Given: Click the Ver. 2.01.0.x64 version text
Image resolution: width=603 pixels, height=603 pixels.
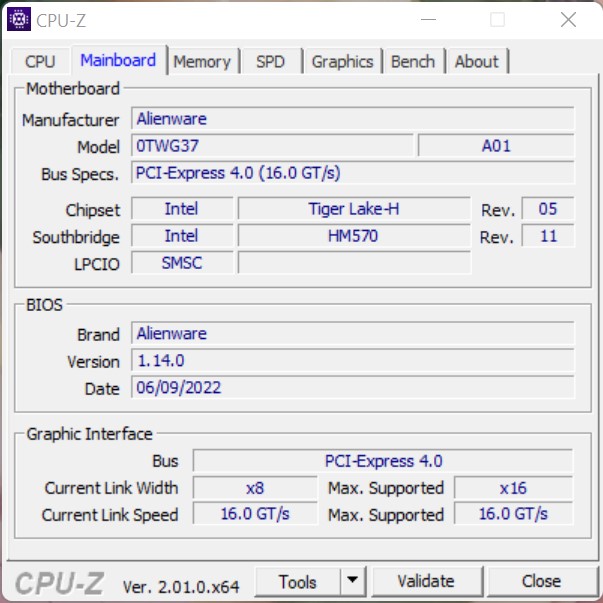Looking at the screenshot, I should (181, 587).
